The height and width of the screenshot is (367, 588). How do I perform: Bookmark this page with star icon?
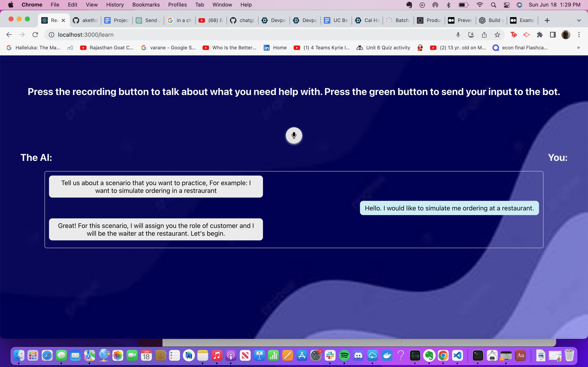click(x=497, y=35)
